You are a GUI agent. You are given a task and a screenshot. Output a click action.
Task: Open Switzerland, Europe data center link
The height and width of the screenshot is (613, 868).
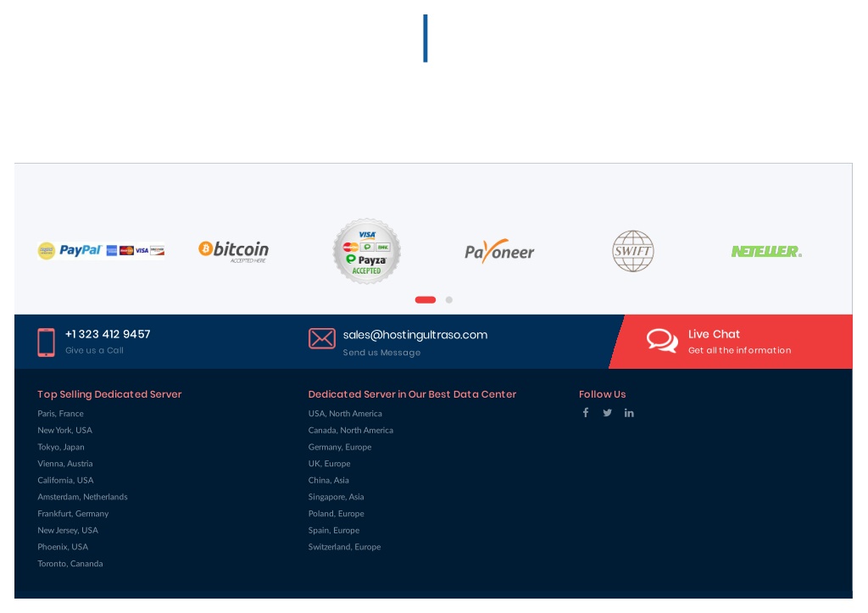point(344,547)
